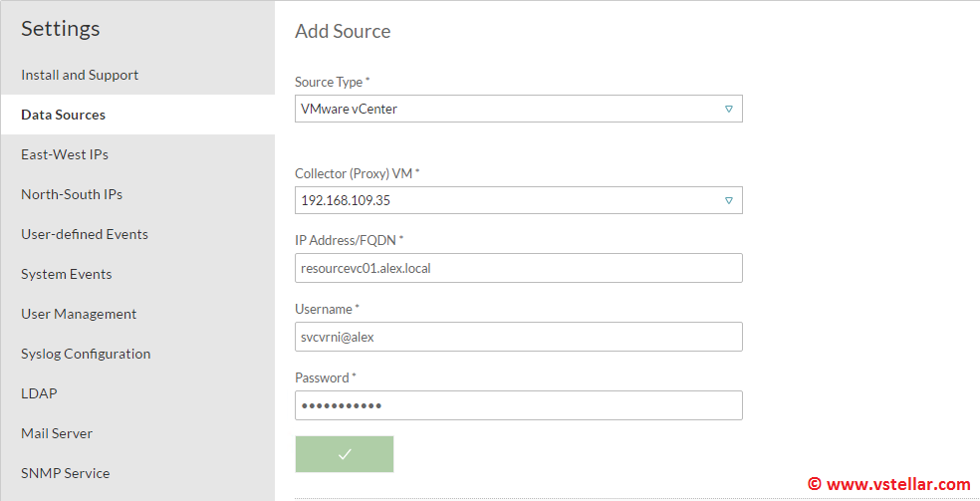Open the Source Type dropdown arrow

pyautogui.click(x=728, y=109)
